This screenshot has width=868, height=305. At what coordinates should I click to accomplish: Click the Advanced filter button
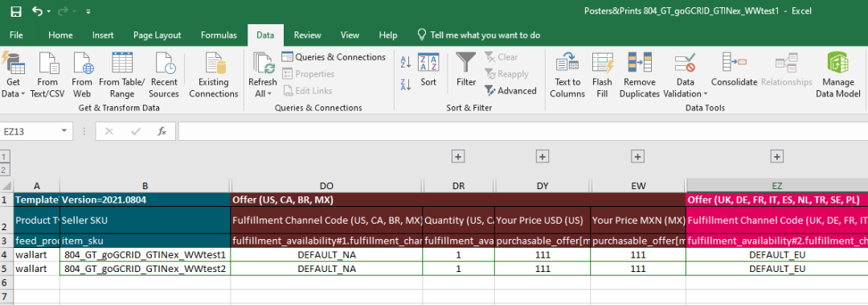pos(510,90)
